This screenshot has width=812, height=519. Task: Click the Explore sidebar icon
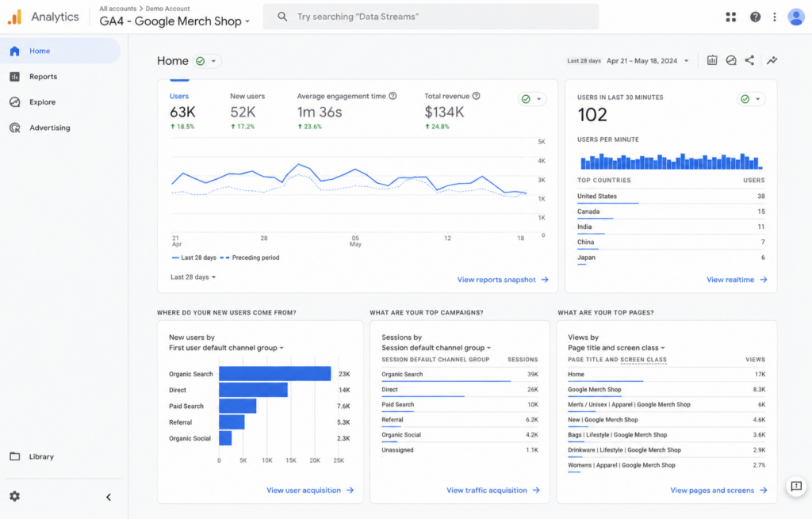click(x=14, y=102)
